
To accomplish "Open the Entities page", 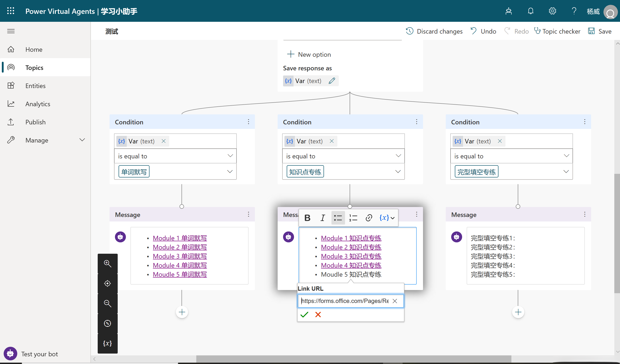I will tap(35, 86).
